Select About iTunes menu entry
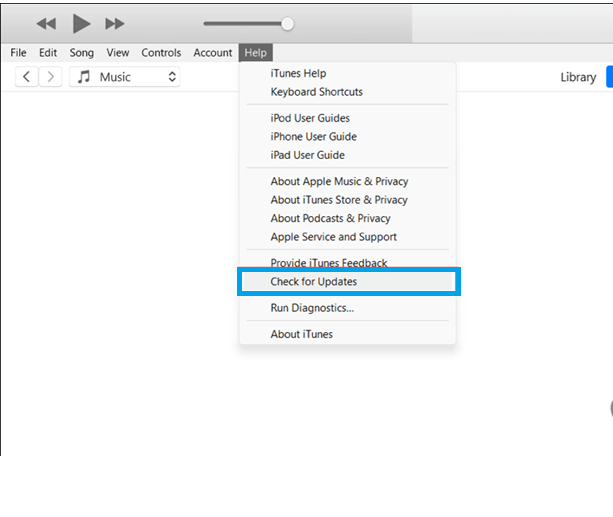 click(301, 334)
